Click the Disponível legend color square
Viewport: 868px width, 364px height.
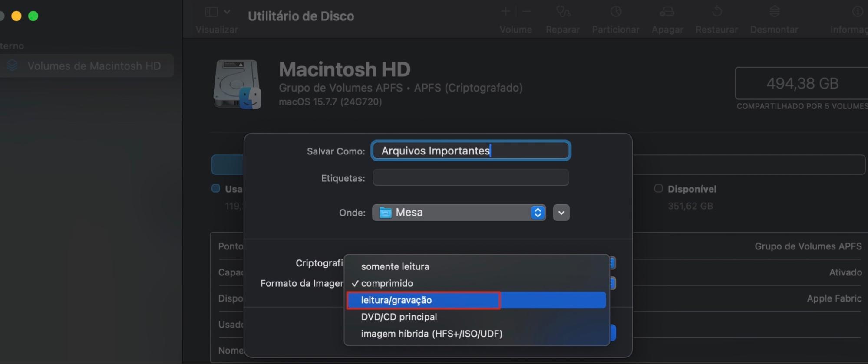658,188
